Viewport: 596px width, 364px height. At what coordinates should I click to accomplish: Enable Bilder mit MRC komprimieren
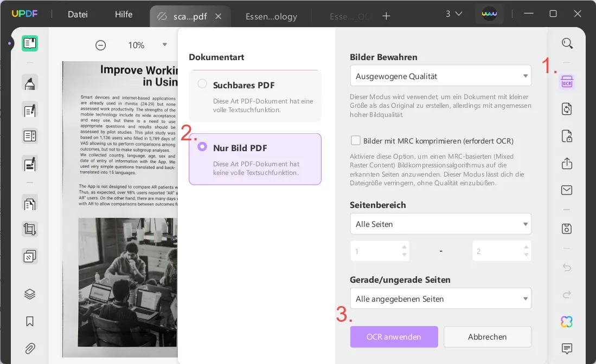point(356,140)
